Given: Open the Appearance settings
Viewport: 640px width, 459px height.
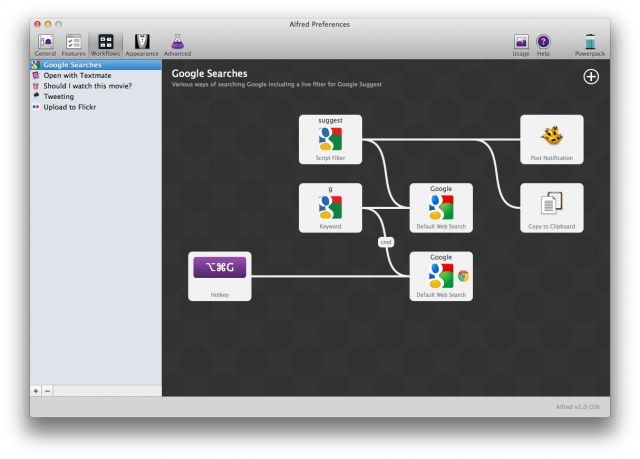Looking at the screenshot, I should [141, 43].
